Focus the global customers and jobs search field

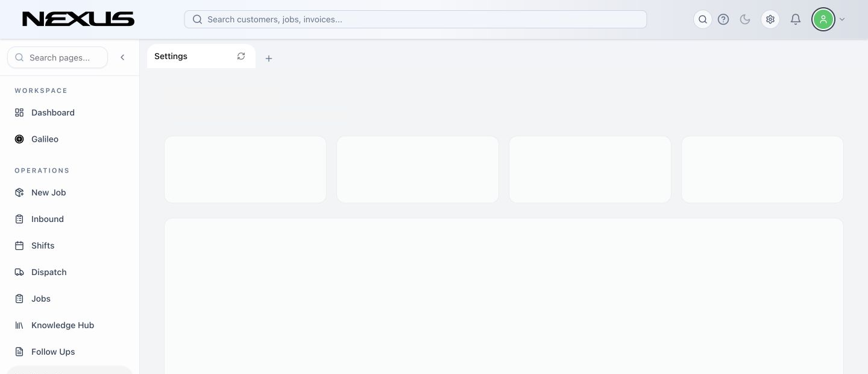tap(415, 19)
